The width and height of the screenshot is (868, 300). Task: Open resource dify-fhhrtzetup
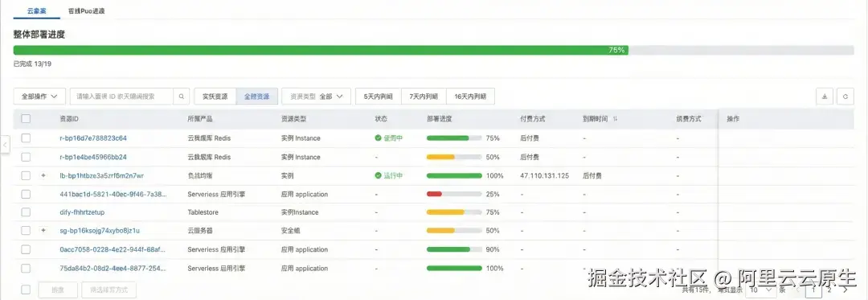pos(82,212)
